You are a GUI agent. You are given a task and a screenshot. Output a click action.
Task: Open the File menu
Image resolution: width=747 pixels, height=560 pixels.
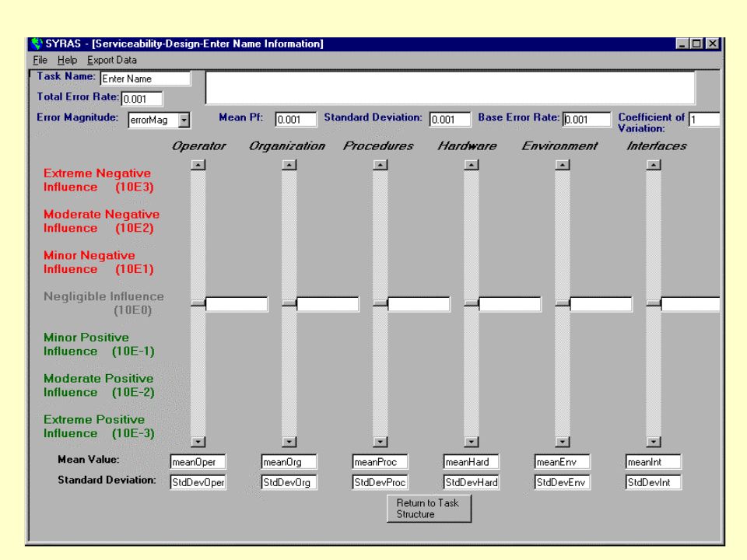point(40,61)
